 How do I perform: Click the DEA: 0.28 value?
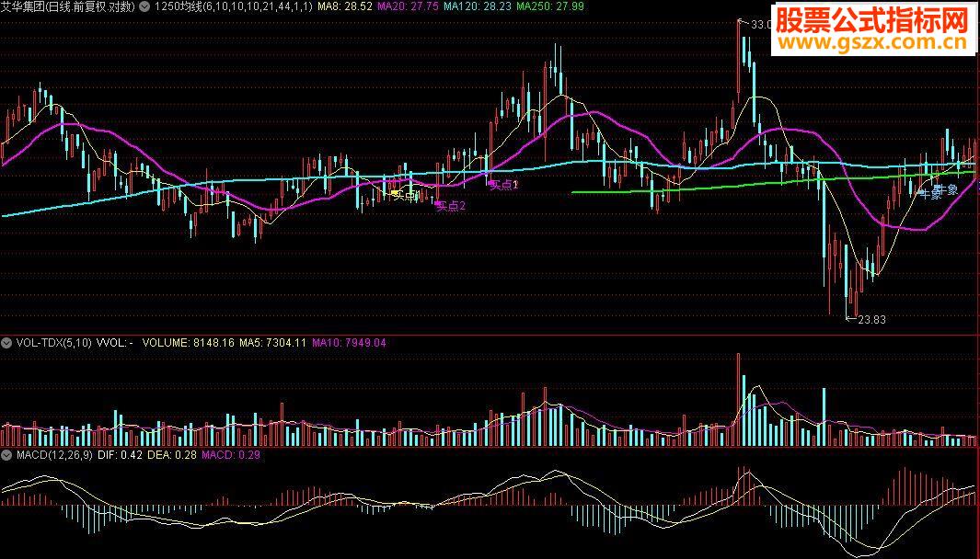tap(172, 455)
